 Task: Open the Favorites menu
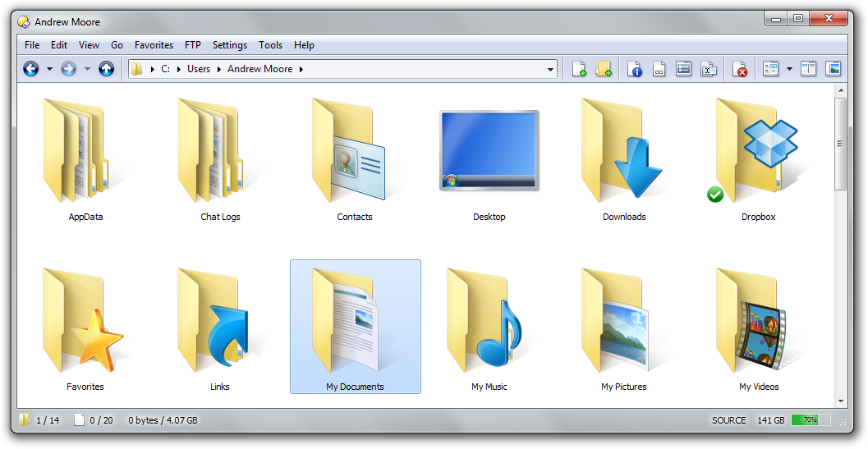pyautogui.click(x=154, y=45)
